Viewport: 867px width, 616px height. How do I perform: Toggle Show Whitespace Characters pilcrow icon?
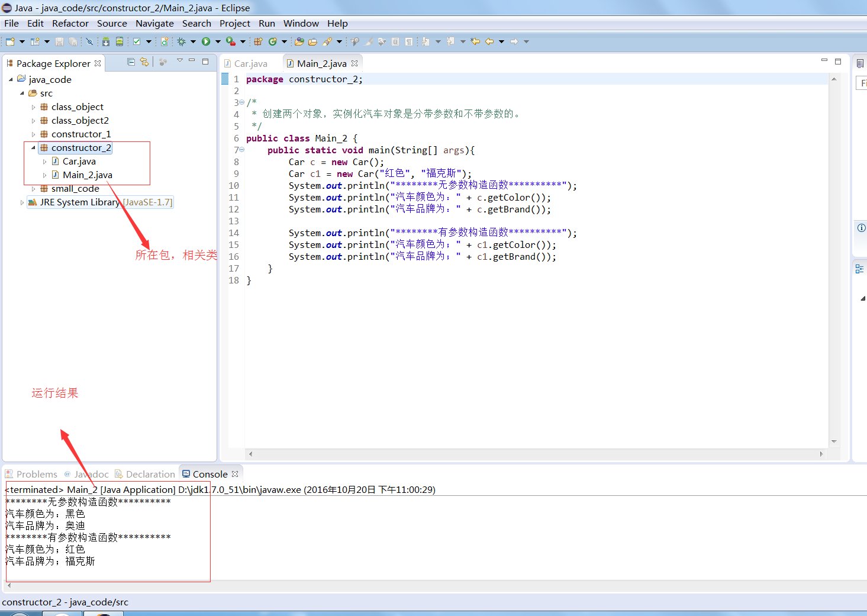point(408,41)
